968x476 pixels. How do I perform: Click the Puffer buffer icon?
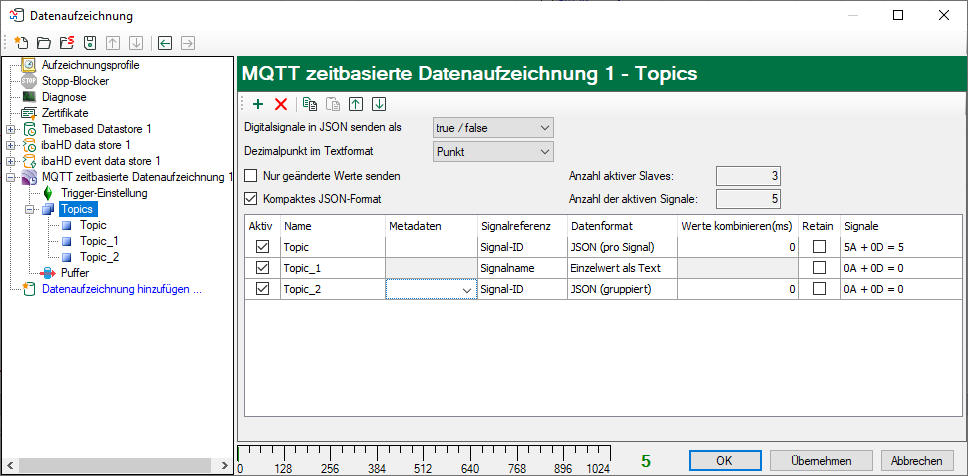pyautogui.click(x=48, y=272)
